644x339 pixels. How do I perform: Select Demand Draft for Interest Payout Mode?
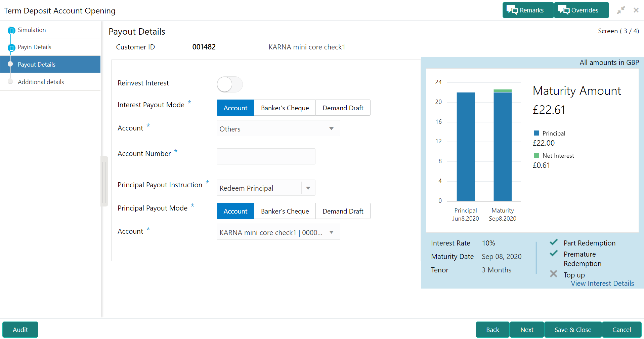coord(343,108)
